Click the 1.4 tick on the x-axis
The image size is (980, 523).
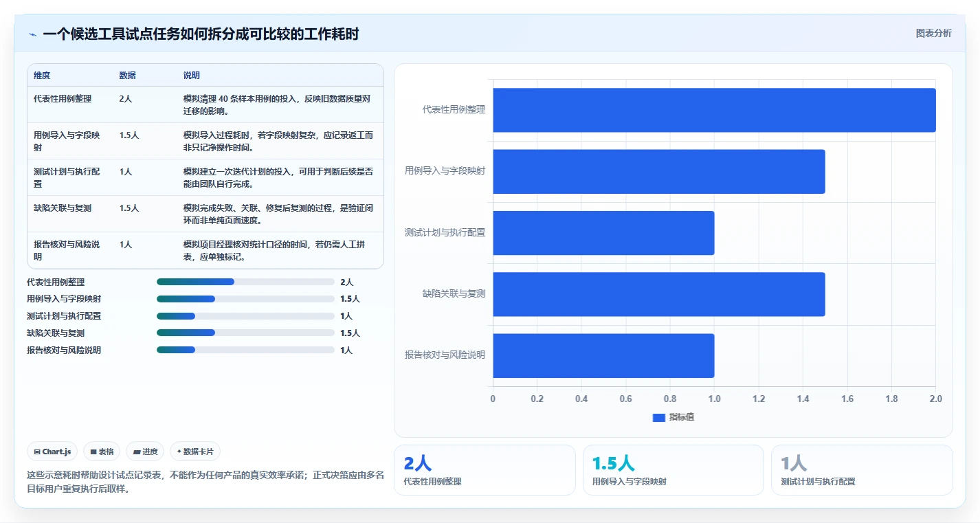(803, 399)
